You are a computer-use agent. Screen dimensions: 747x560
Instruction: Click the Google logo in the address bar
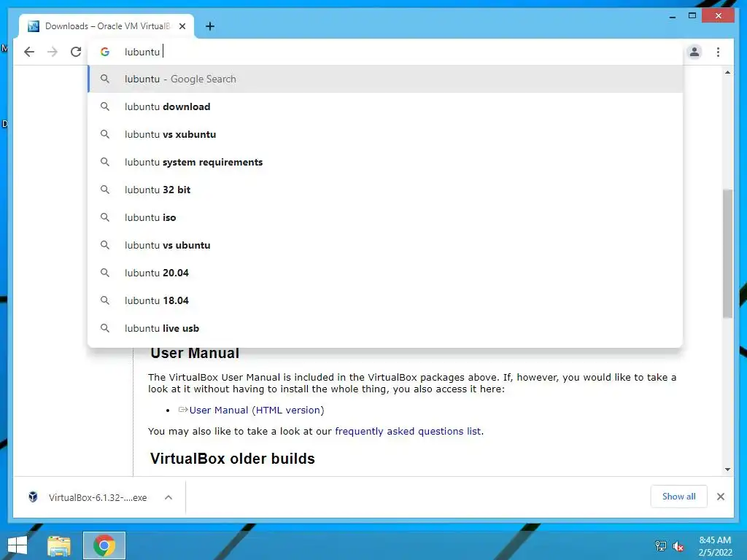pos(105,52)
